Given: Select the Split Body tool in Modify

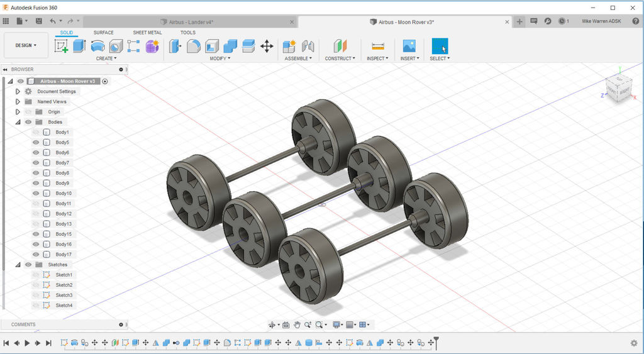Looking at the screenshot, I should [x=248, y=46].
